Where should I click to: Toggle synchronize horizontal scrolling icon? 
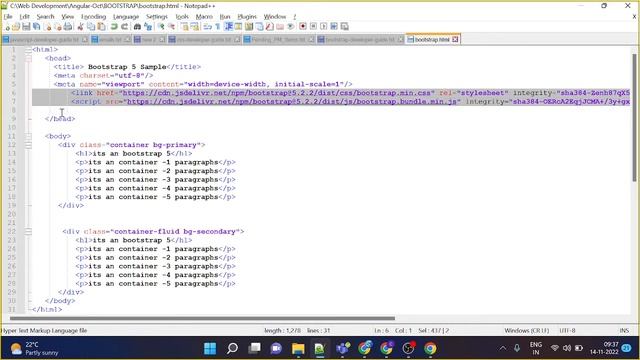195,27
